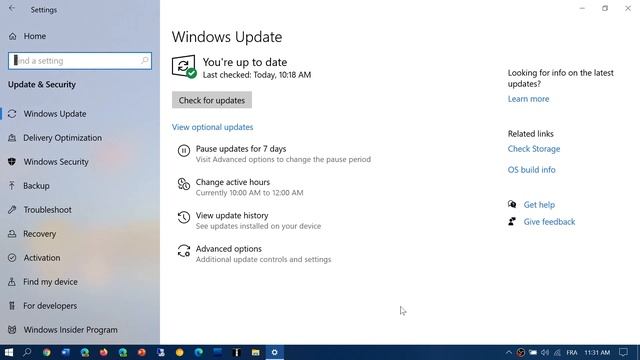Click the active Settings gear taskbar icon
640x360 pixels.
[275, 352]
